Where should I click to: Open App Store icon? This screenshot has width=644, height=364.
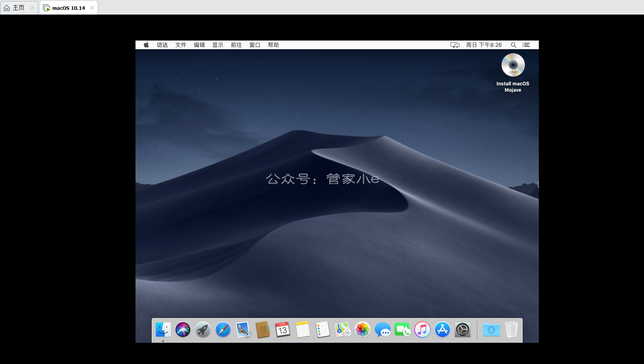[x=442, y=330]
